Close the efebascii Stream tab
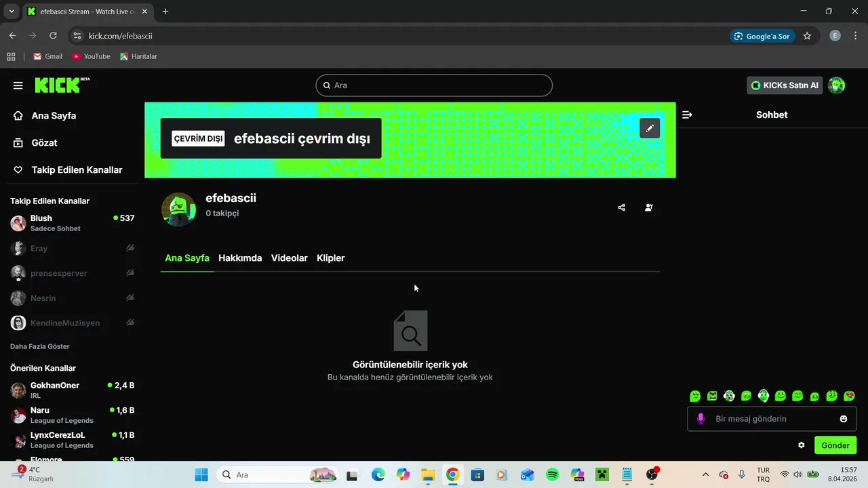The height and width of the screenshot is (488, 868). point(144,12)
